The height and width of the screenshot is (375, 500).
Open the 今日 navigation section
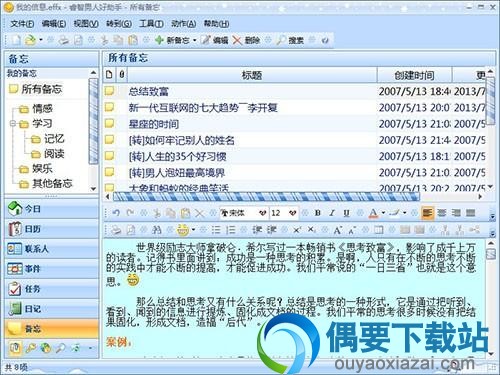[52, 209]
